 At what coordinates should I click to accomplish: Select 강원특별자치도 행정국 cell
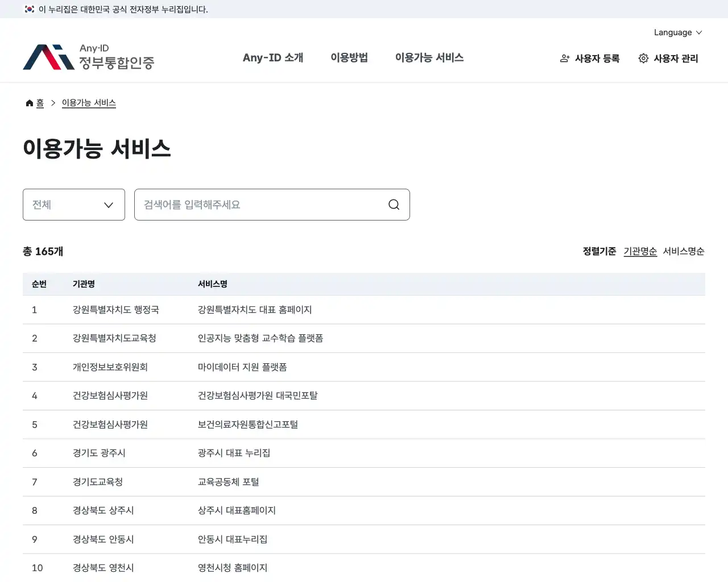click(x=116, y=310)
